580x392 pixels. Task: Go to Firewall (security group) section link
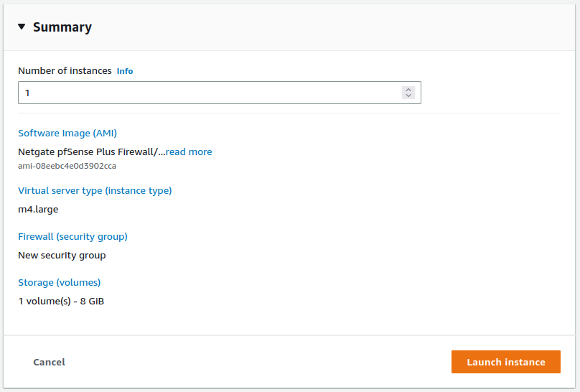click(72, 236)
